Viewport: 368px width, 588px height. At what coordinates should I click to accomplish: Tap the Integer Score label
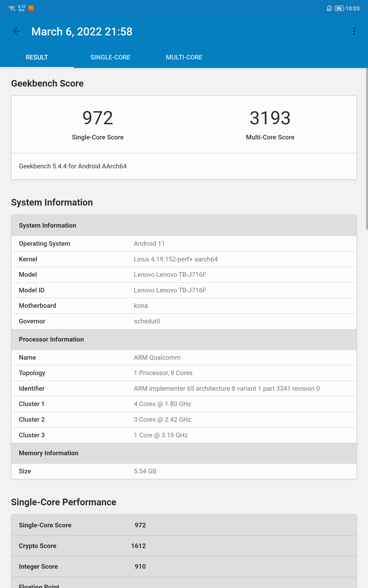click(38, 566)
